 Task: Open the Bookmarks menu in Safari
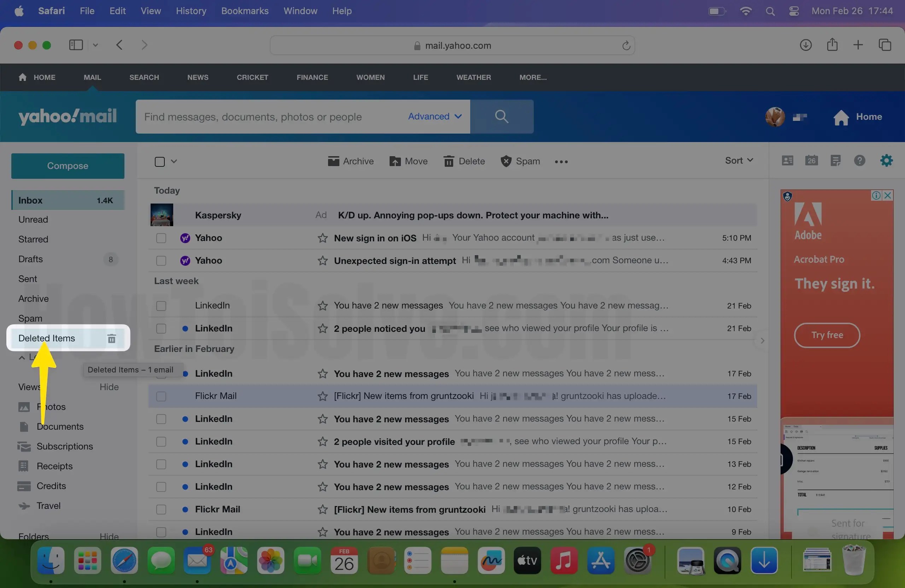coord(245,11)
